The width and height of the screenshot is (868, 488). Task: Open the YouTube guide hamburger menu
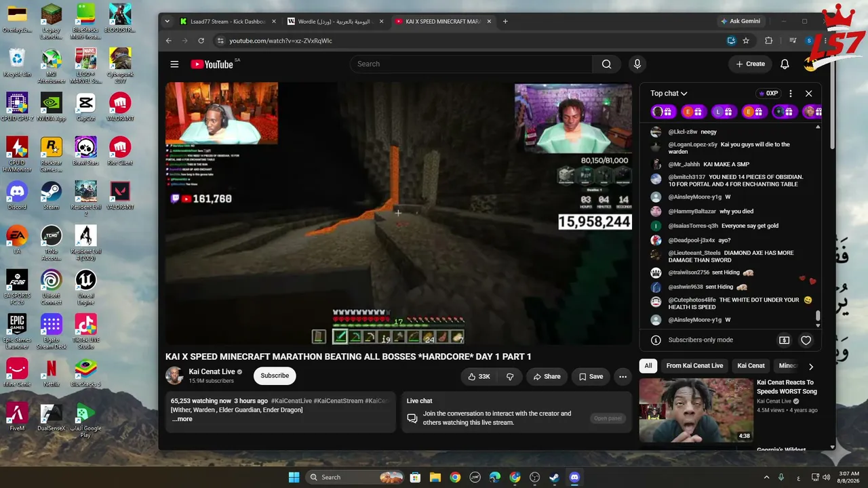(174, 64)
